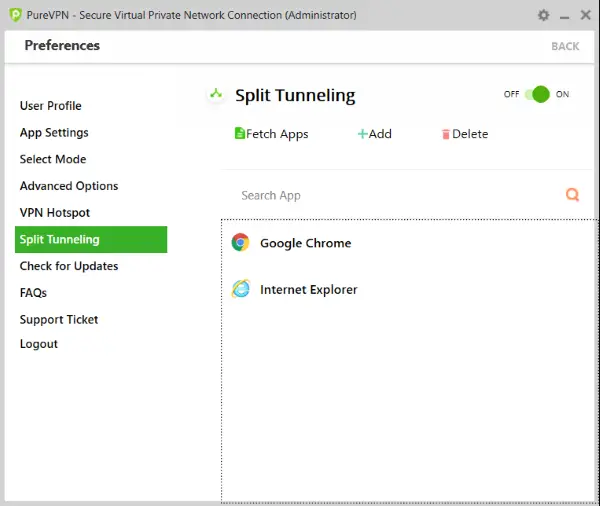Open the FAQs section
600x506 pixels.
pyautogui.click(x=33, y=293)
